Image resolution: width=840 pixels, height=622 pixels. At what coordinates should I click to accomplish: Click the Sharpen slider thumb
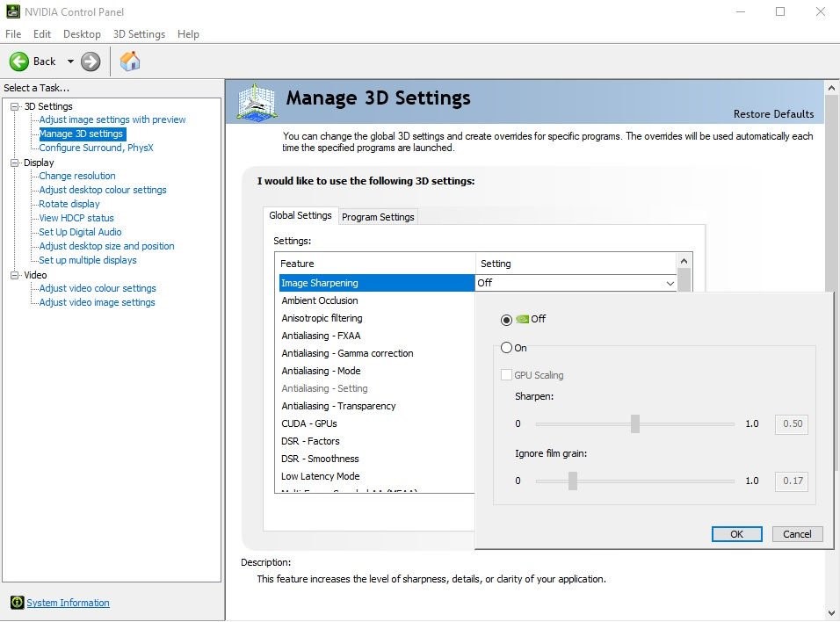tap(635, 423)
